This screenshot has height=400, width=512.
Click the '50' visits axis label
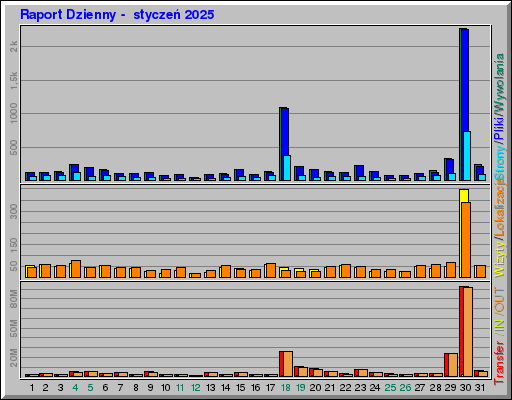14,266
